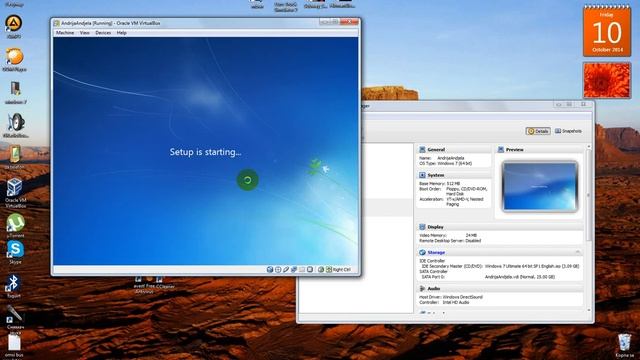Select the Details button in VirtualBox Manager
Image resolution: width=640 pixels, height=360 pixels.
click(538, 131)
